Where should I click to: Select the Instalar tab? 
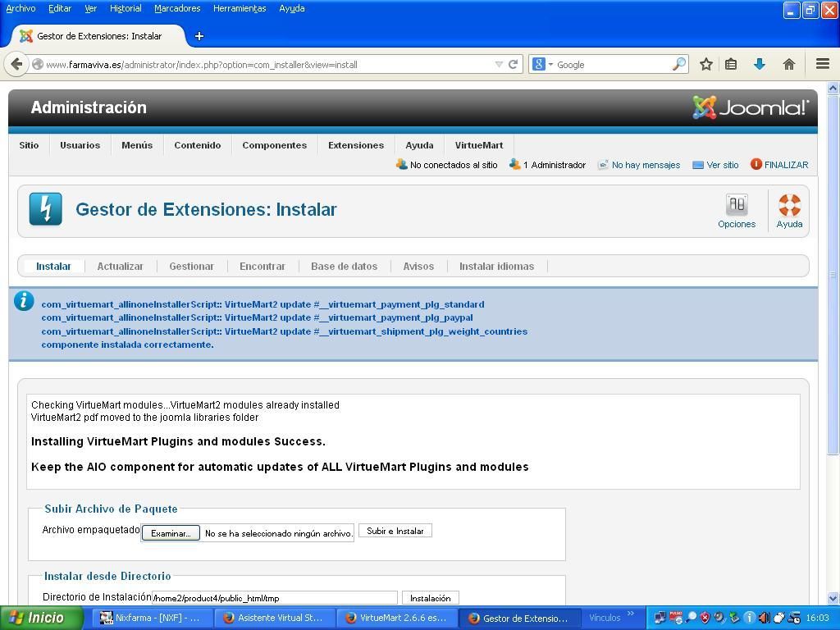53,267
